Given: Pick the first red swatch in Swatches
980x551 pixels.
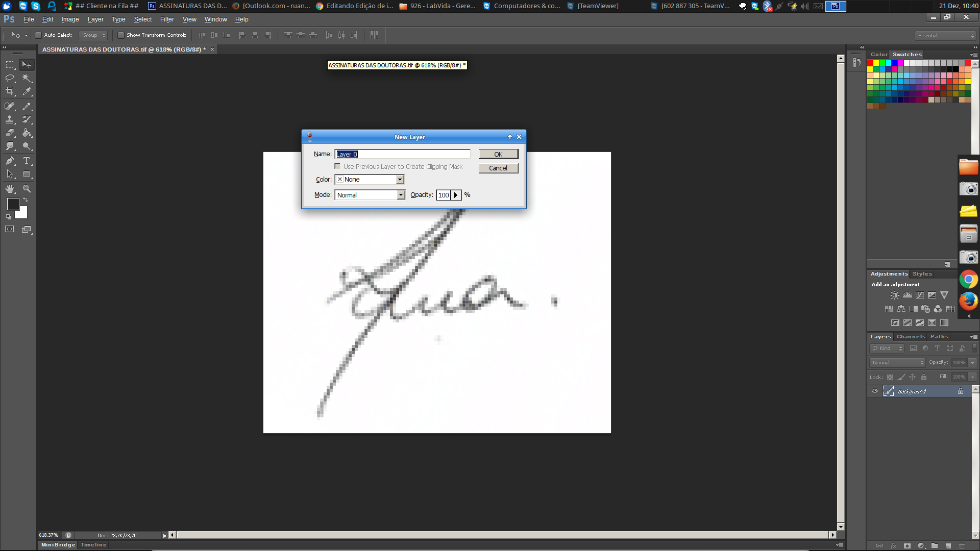Looking at the screenshot, I should tap(870, 63).
